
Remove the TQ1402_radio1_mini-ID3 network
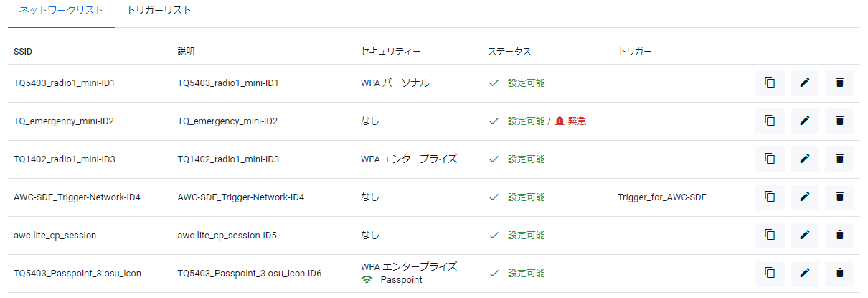[839, 159]
